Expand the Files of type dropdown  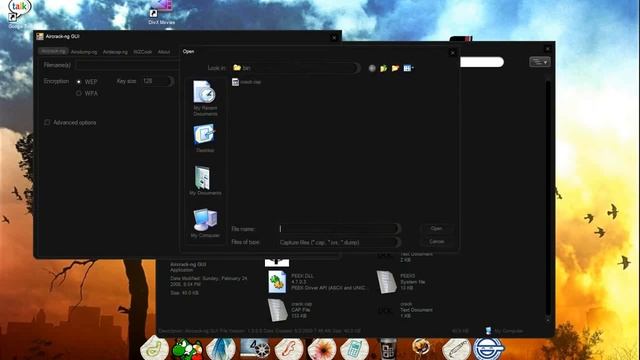point(398,242)
